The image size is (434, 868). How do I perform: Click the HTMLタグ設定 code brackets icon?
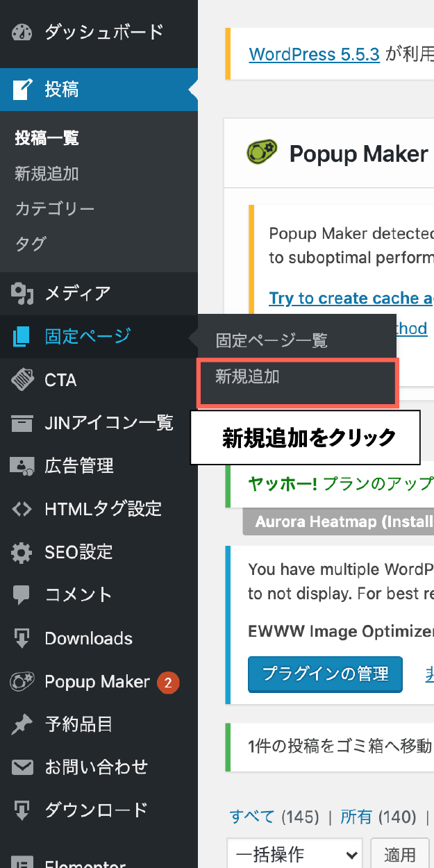coord(22,509)
